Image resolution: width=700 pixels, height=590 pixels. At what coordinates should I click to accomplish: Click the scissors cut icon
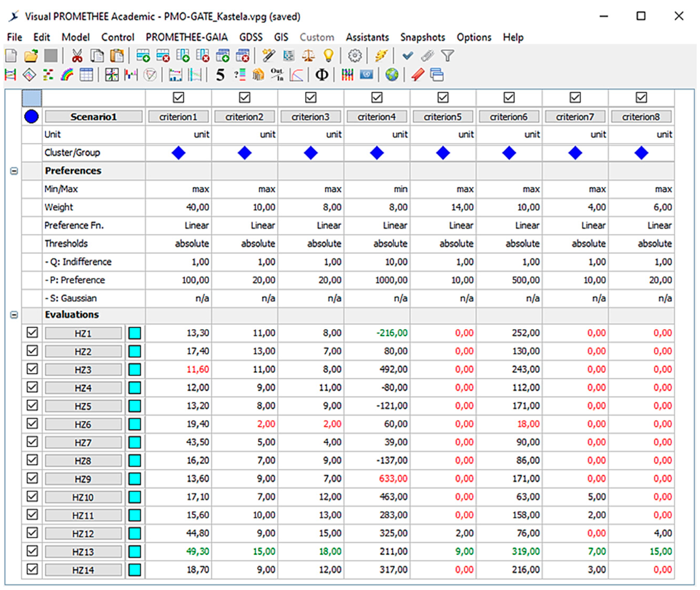(x=77, y=55)
